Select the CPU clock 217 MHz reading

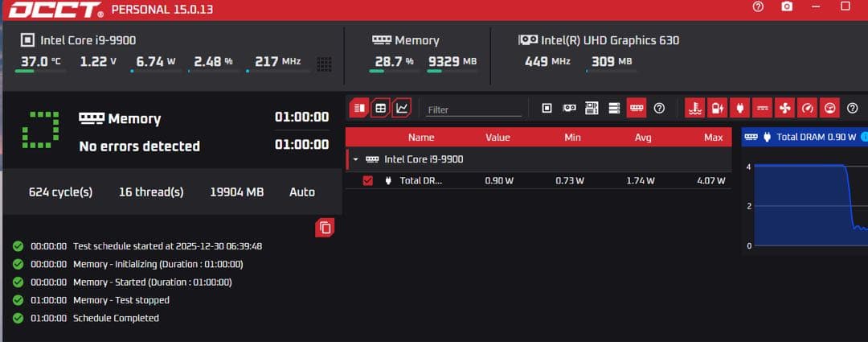(278, 61)
